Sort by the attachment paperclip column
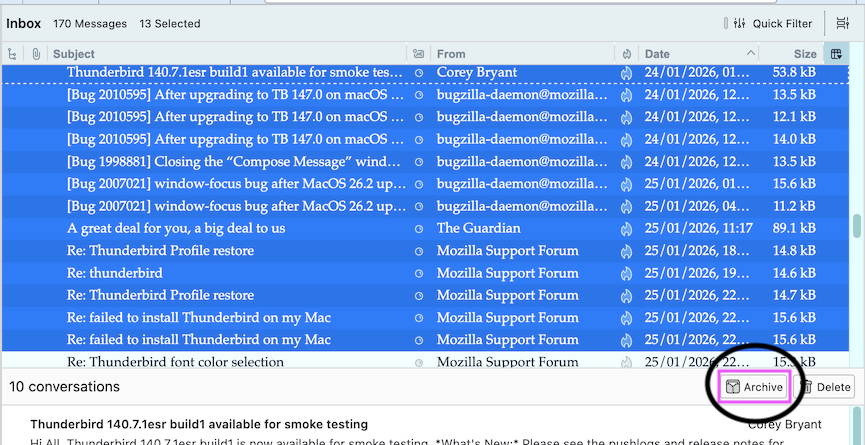This screenshot has width=865, height=445. pyautogui.click(x=35, y=54)
